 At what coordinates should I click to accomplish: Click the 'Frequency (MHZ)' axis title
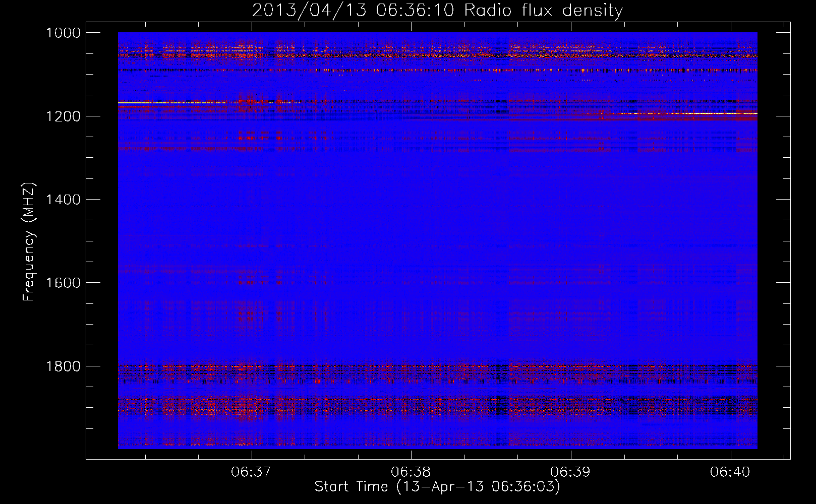pyautogui.click(x=29, y=242)
